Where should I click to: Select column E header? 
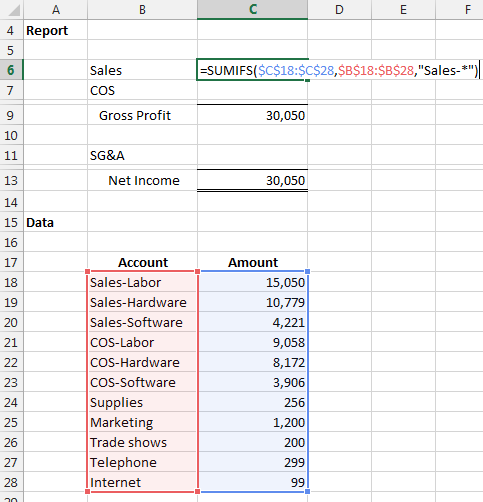coord(403,9)
